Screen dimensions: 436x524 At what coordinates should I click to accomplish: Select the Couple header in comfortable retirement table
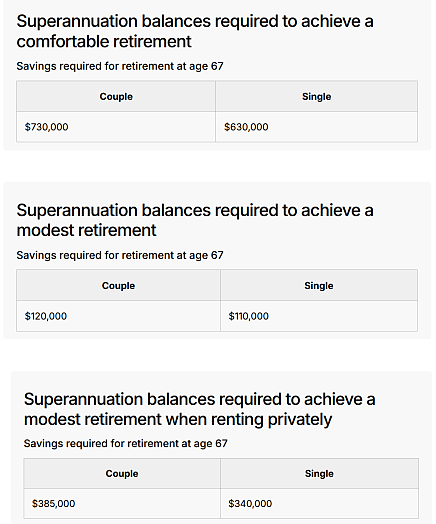tap(116, 97)
